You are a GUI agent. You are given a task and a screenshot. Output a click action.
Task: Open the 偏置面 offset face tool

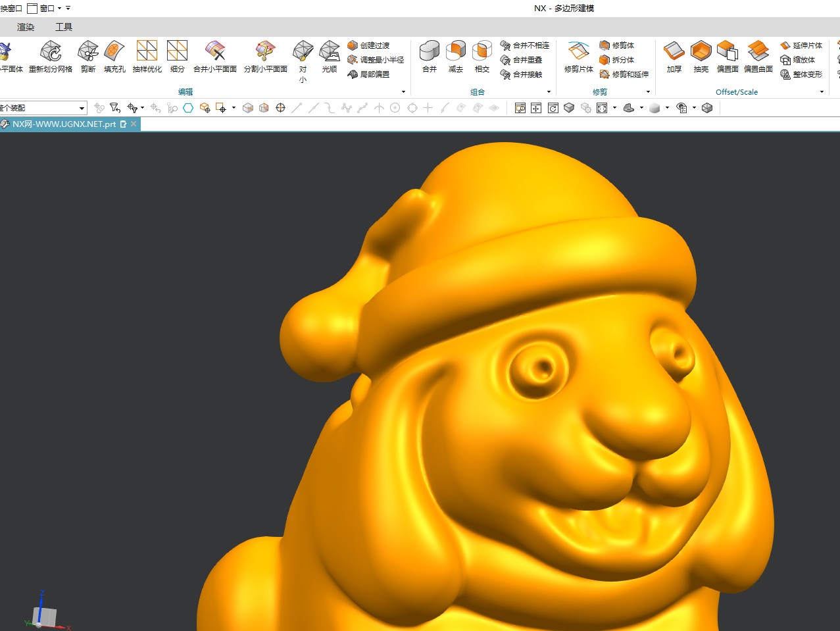point(728,57)
